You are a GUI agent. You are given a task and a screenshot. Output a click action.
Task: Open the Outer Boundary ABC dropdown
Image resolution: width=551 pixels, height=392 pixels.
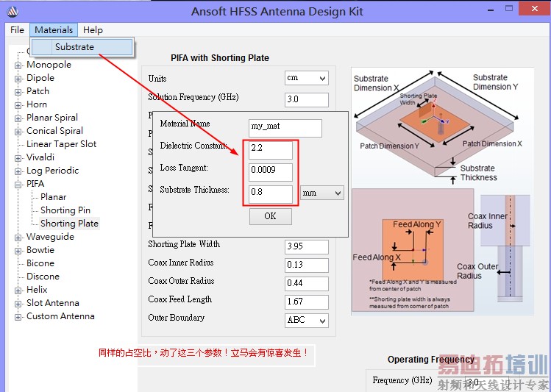click(307, 321)
